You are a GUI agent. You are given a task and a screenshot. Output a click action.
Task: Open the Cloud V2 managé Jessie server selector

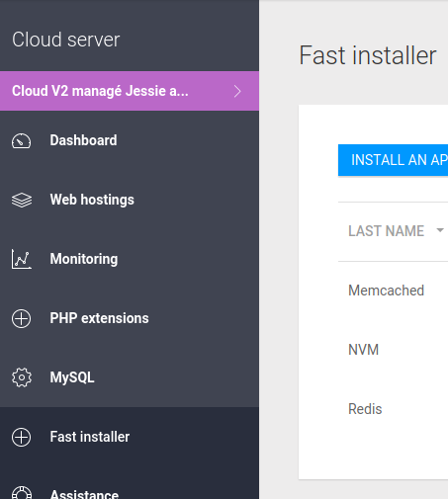(130, 91)
